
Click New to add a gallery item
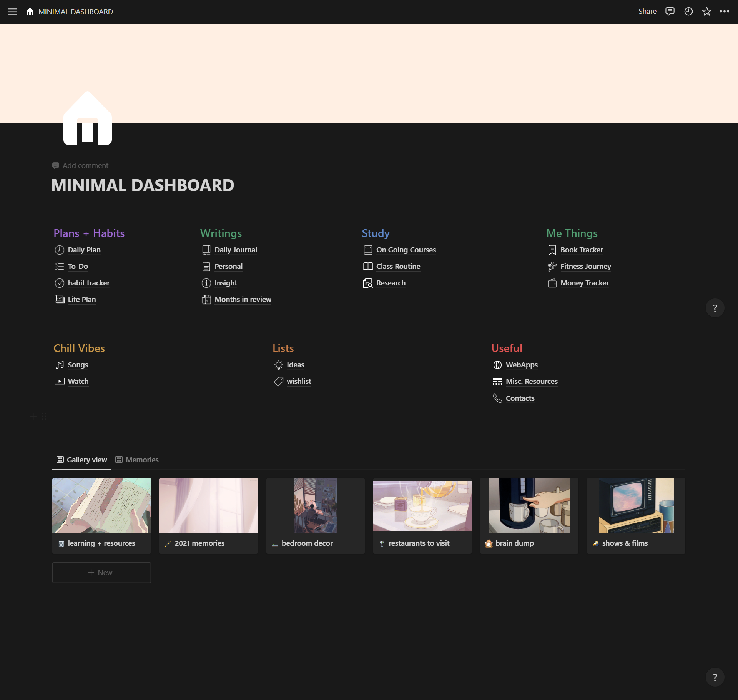(101, 572)
